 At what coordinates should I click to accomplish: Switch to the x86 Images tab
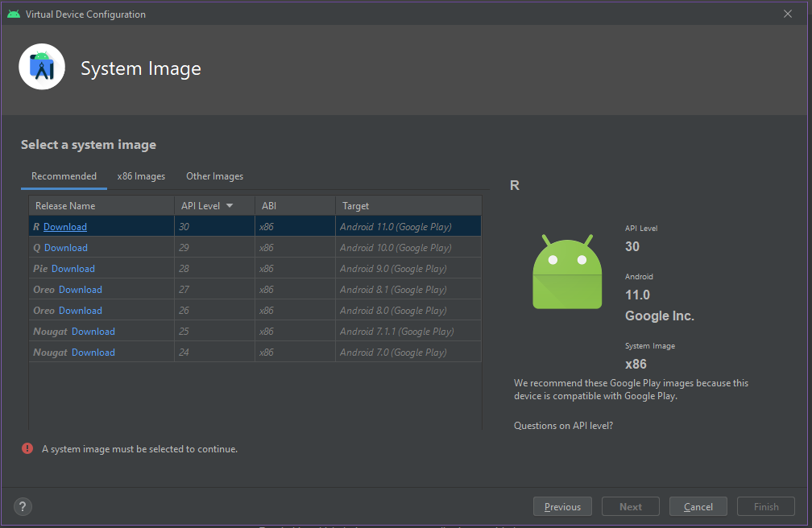point(141,176)
